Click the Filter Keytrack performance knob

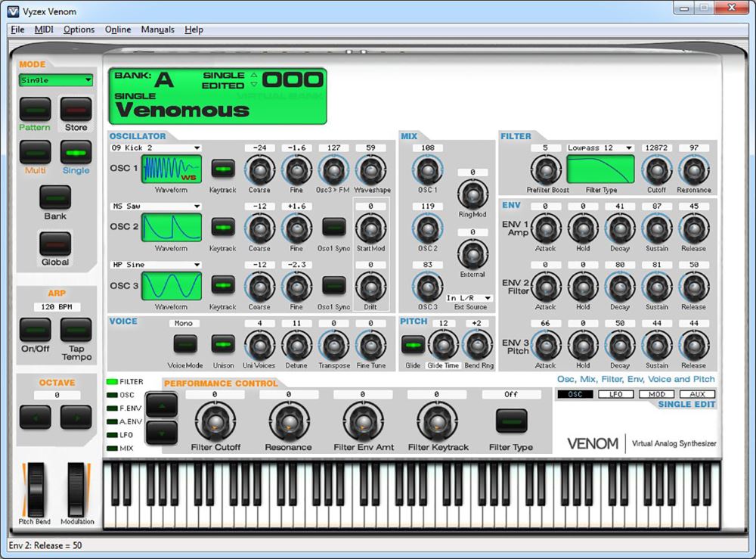437,421
